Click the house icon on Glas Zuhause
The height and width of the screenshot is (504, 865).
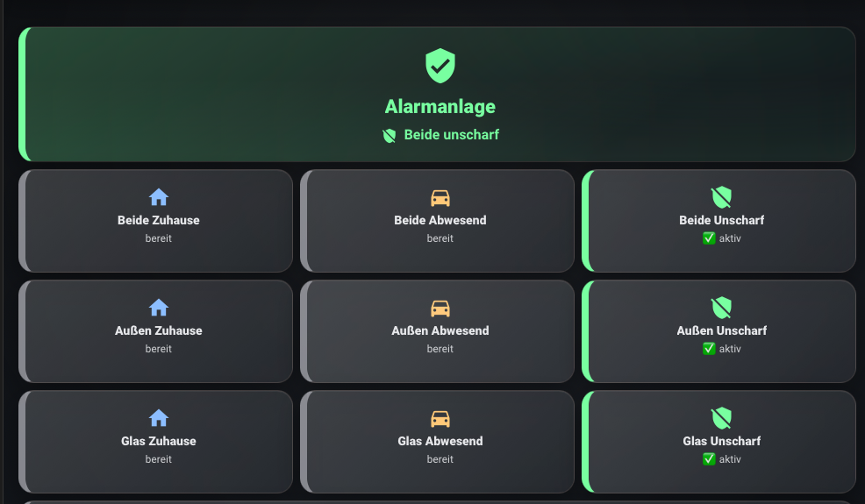pos(159,418)
